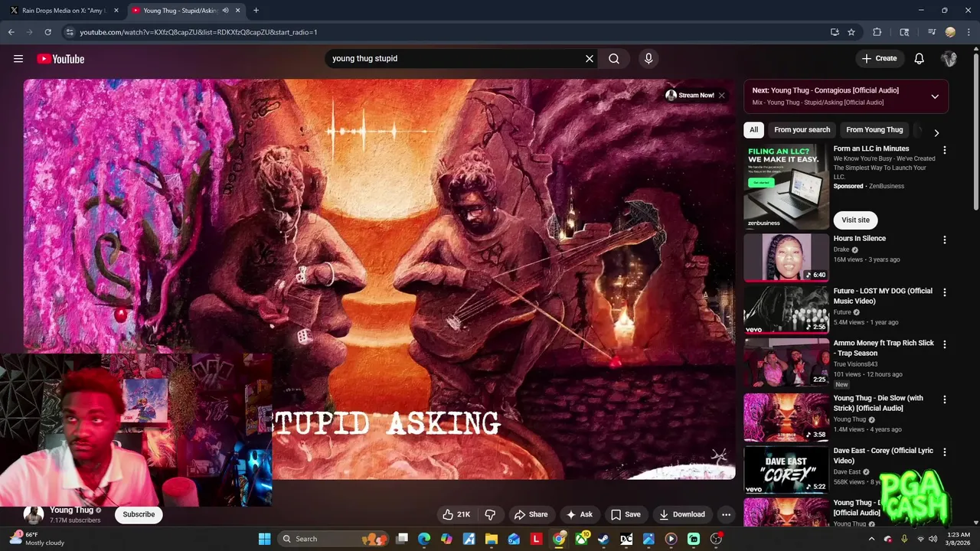Select the From Young Thug chip
The height and width of the screenshot is (551, 980).
(874, 130)
